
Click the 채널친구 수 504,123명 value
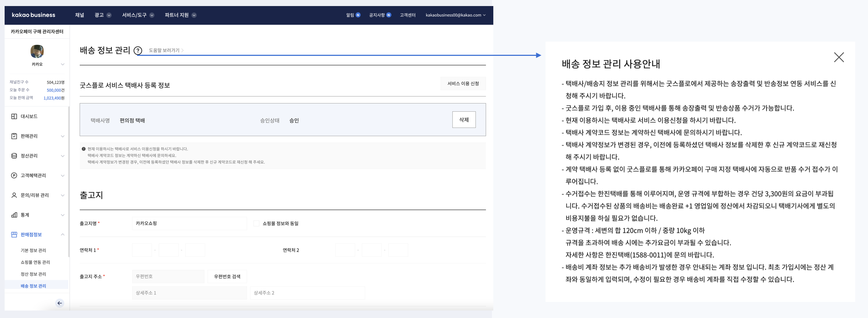point(56,82)
